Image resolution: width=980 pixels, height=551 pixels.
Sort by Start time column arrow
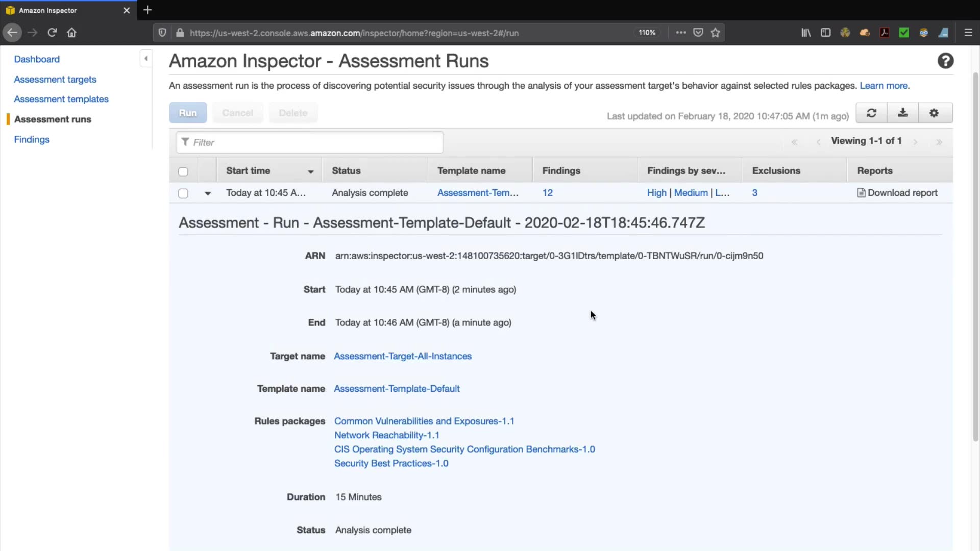point(310,171)
